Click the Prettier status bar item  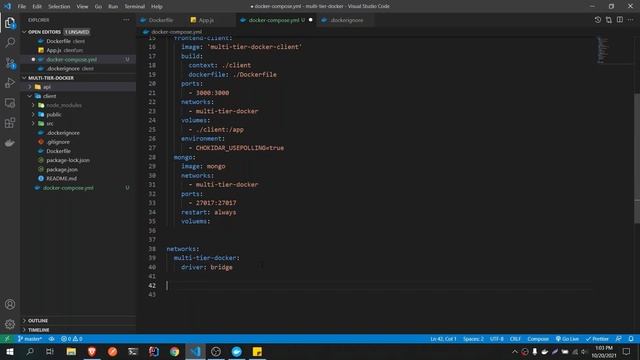click(598, 339)
